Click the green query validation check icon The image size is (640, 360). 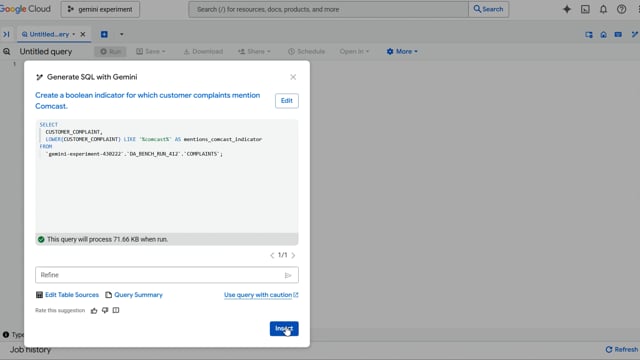pos(41,240)
